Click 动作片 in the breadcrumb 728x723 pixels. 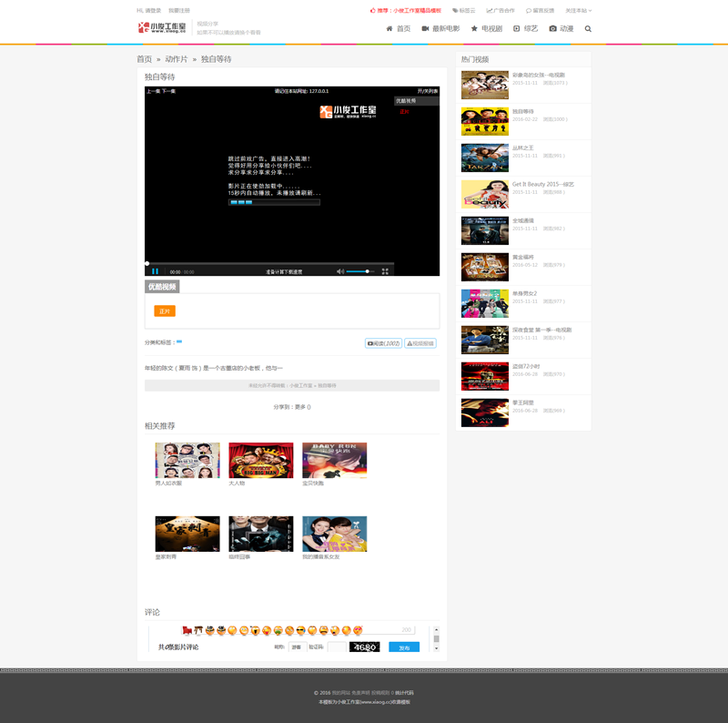click(x=177, y=59)
